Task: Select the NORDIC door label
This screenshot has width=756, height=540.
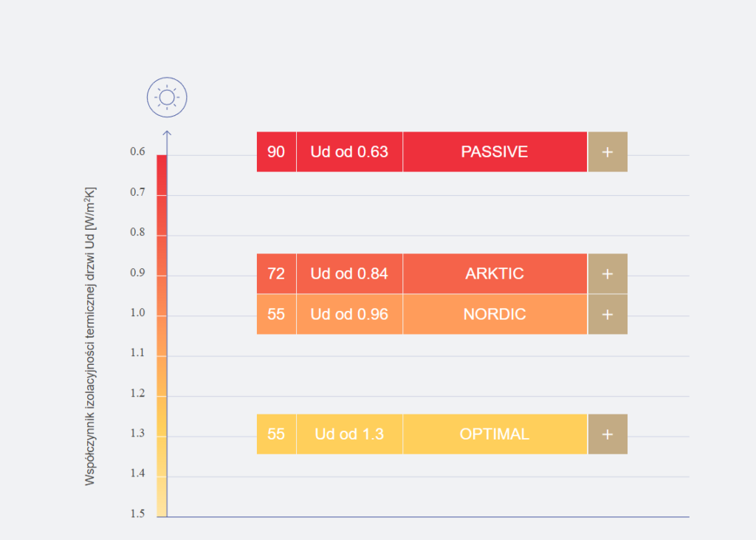Action: pyautogui.click(x=495, y=314)
